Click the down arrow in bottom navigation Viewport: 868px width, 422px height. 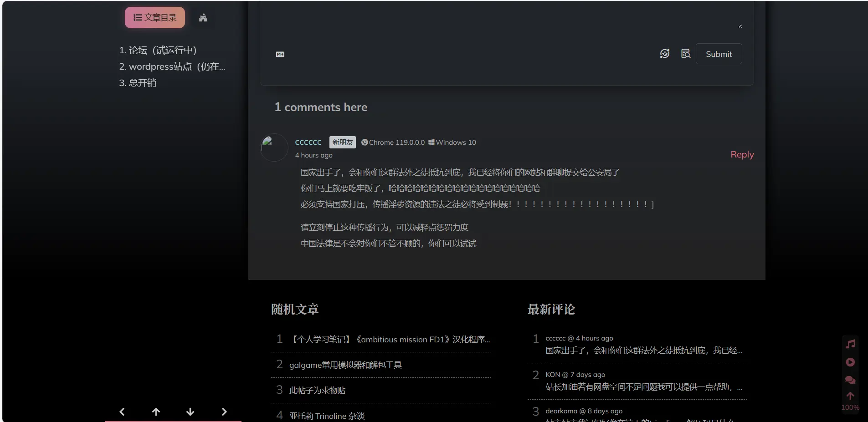coord(190,412)
